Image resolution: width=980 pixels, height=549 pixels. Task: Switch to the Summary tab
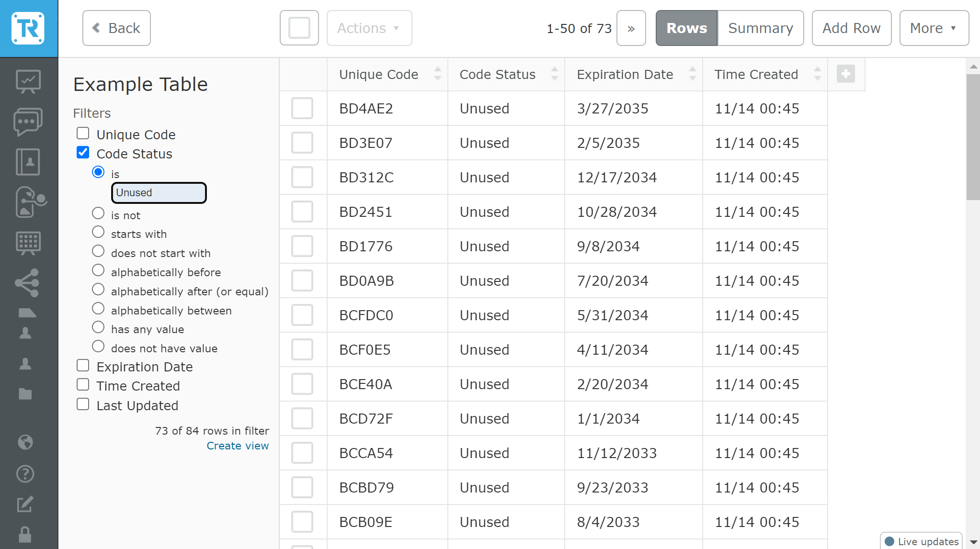tap(760, 28)
